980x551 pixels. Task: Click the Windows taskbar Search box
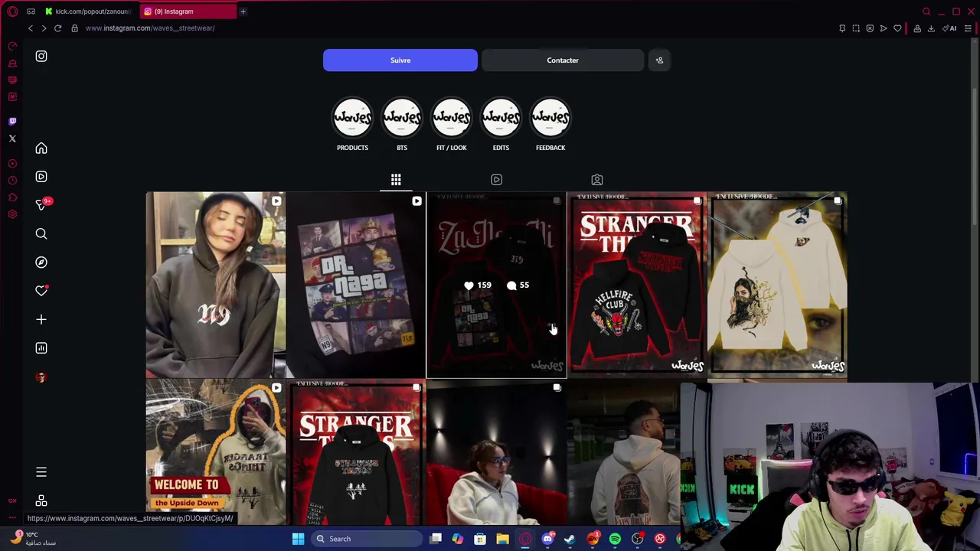click(x=366, y=539)
